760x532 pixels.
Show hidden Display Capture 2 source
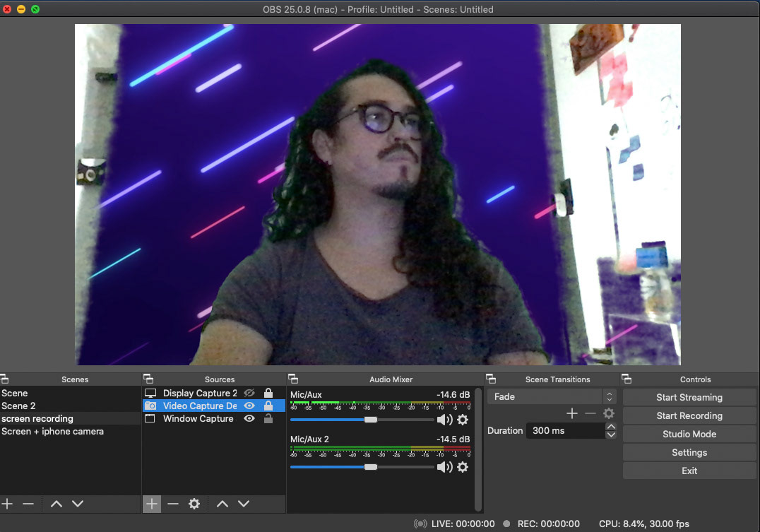pos(249,393)
